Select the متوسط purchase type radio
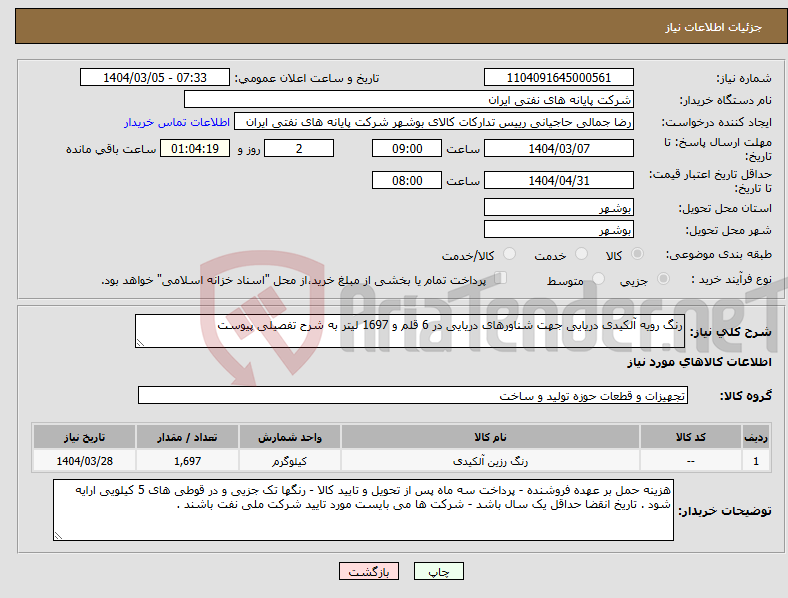788x598 pixels. coord(598,278)
